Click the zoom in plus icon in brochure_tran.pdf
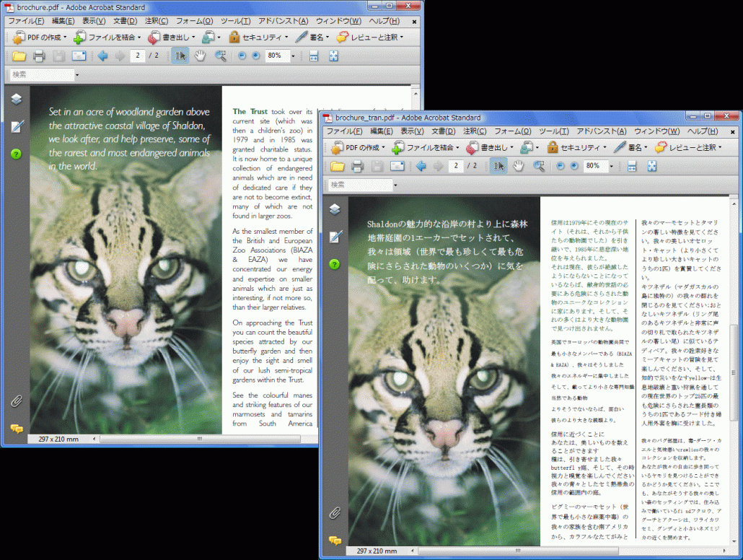This screenshot has height=560, width=743. (x=574, y=167)
